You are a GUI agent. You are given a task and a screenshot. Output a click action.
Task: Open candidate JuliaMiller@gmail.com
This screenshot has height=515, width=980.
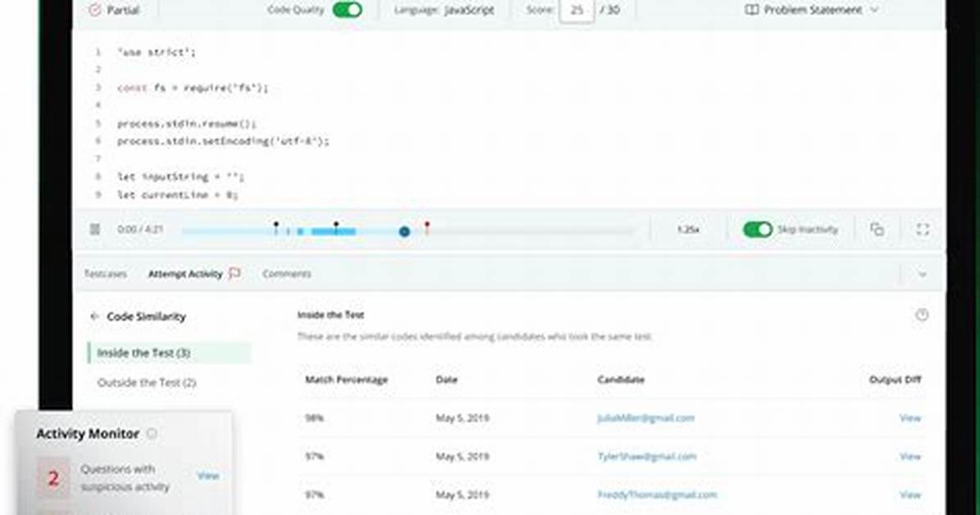tap(646, 418)
